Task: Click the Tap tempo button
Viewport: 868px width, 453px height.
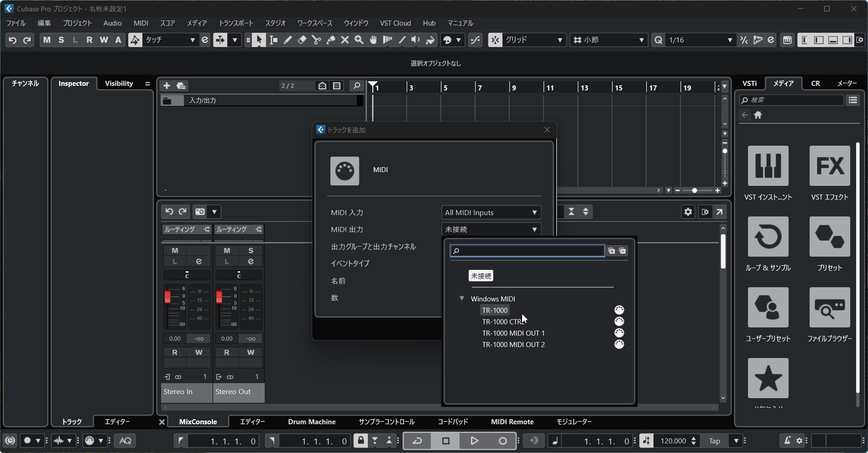Action: 714,441
